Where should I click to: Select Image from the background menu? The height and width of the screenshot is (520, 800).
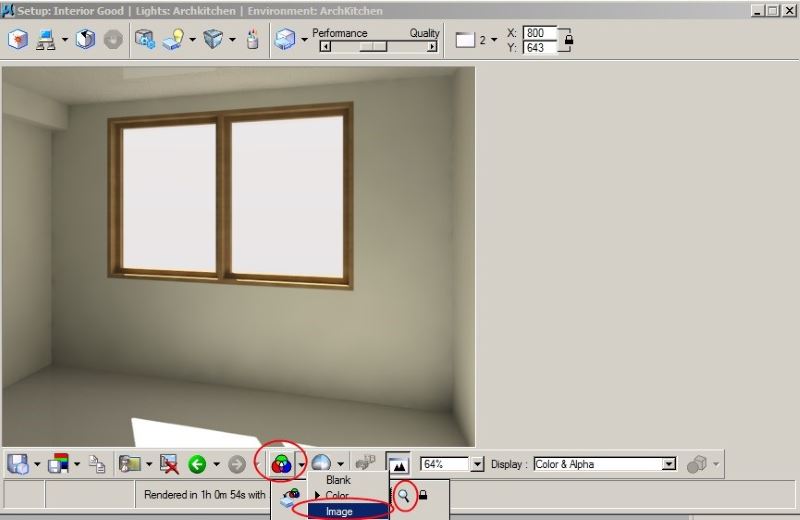tap(339, 511)
